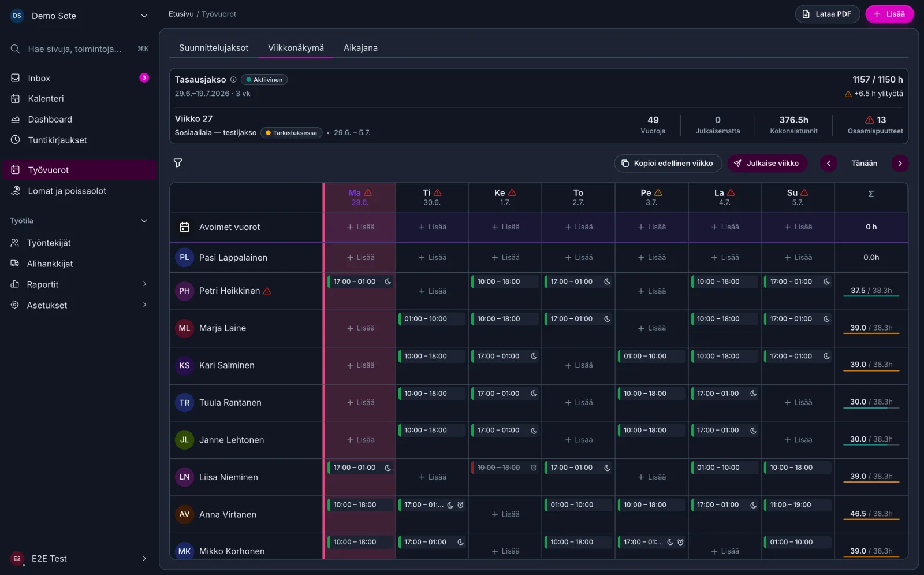924x575 pixels.
Task: Click the +6.5 h ylityötä warning
Action: (x=874, y=94)
